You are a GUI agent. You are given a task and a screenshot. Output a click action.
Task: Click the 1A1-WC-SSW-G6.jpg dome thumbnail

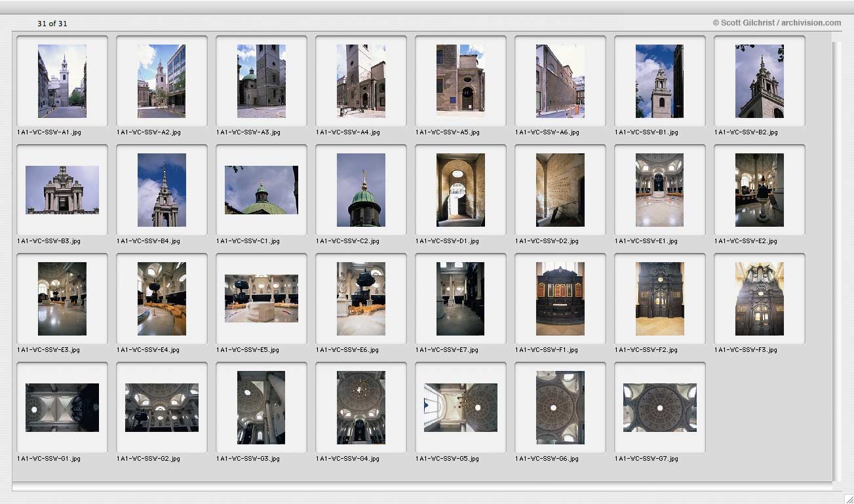560,408
